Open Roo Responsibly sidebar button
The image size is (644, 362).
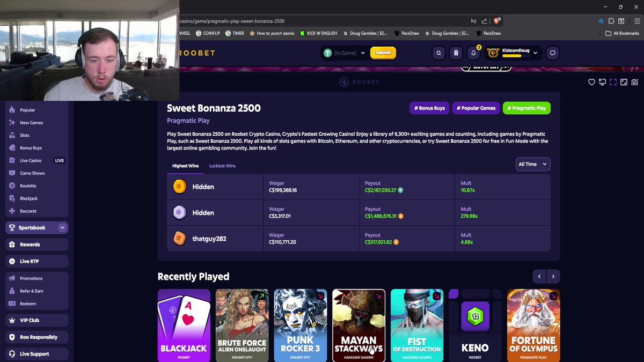click(x=36, y=337)
